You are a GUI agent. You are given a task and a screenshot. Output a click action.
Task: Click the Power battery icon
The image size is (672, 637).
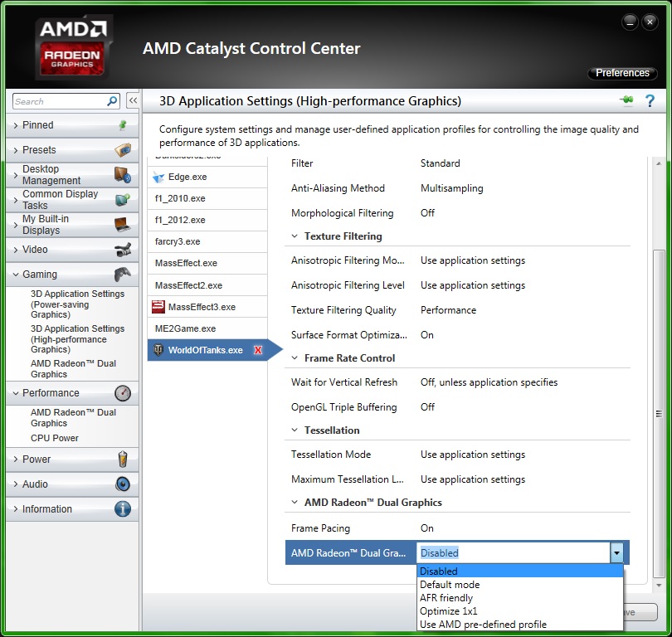pos(123,460)
